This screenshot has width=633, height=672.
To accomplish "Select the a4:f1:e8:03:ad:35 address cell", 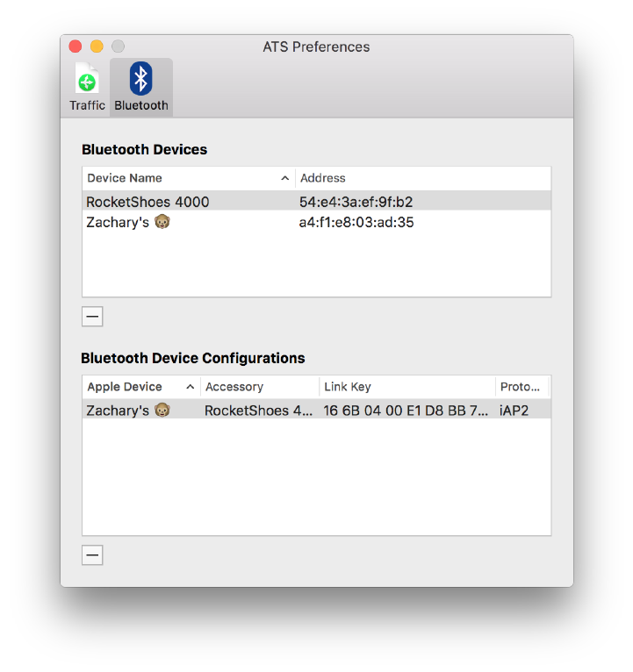I will coord(356,223).
